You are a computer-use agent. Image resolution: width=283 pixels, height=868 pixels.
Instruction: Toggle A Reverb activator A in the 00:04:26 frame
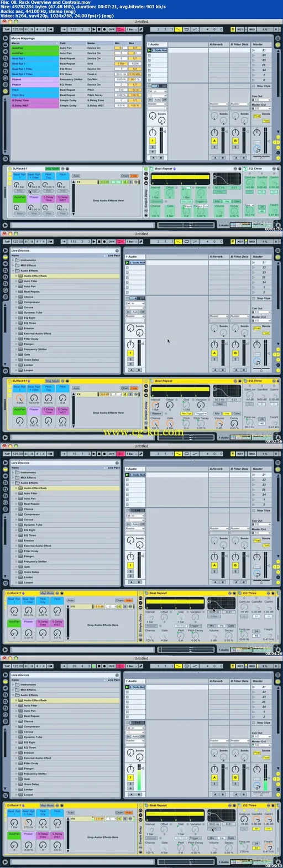coord(214,565)
